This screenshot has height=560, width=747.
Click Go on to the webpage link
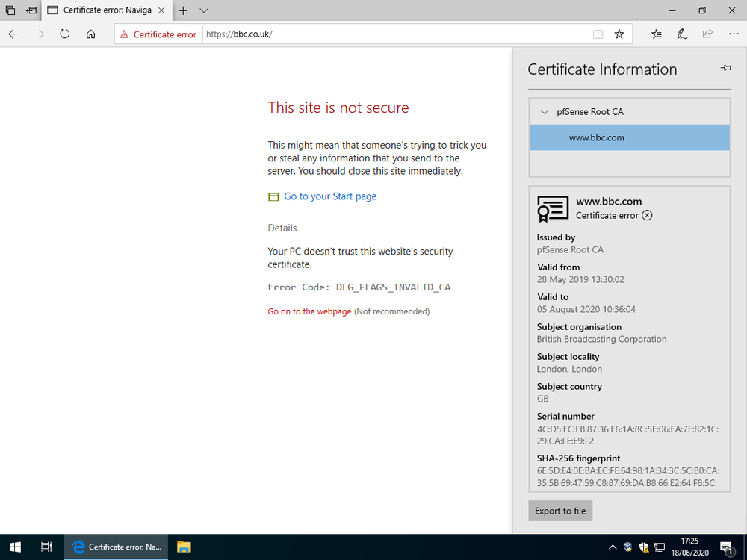click(309, 311)
